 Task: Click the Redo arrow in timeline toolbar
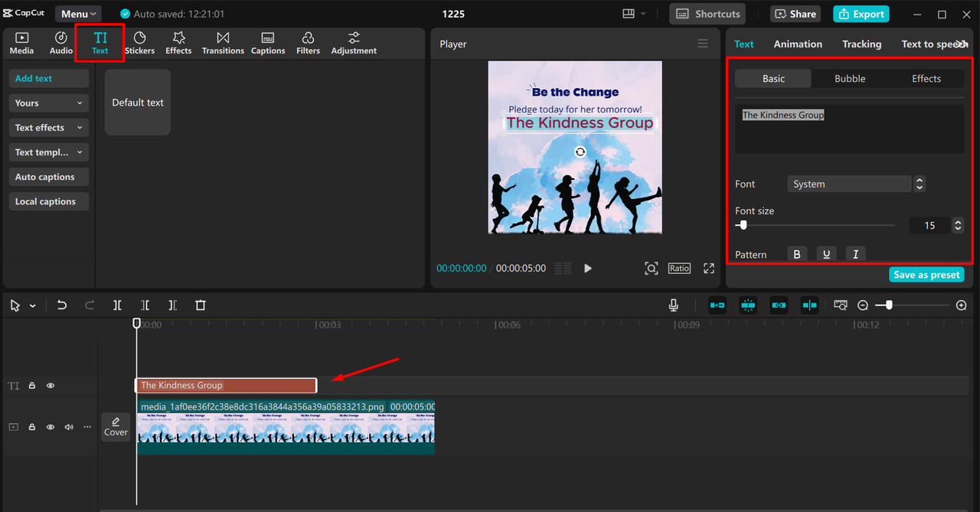[90, 305]
